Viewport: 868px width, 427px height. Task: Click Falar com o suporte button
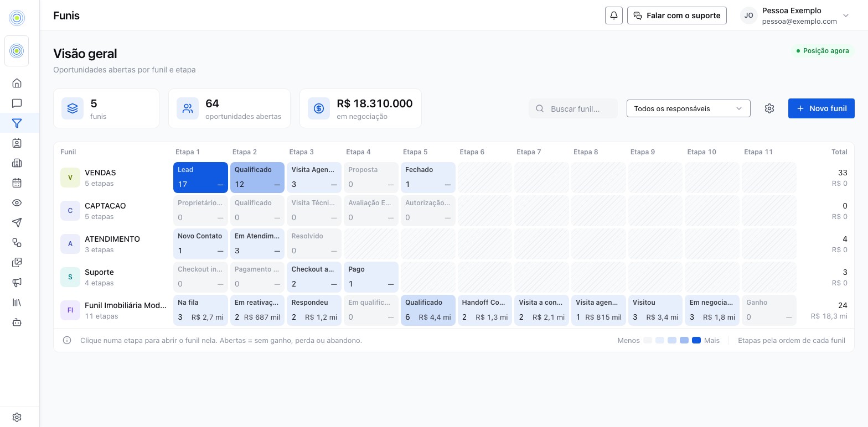677,15
